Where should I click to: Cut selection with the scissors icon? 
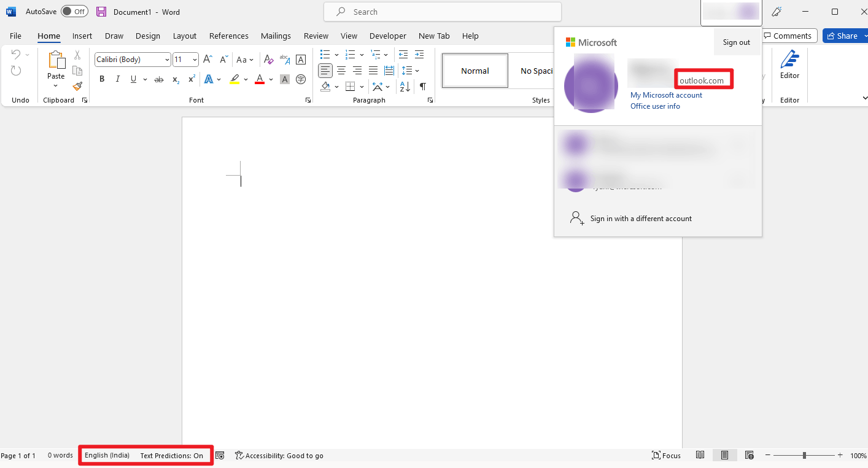(77, 55)
